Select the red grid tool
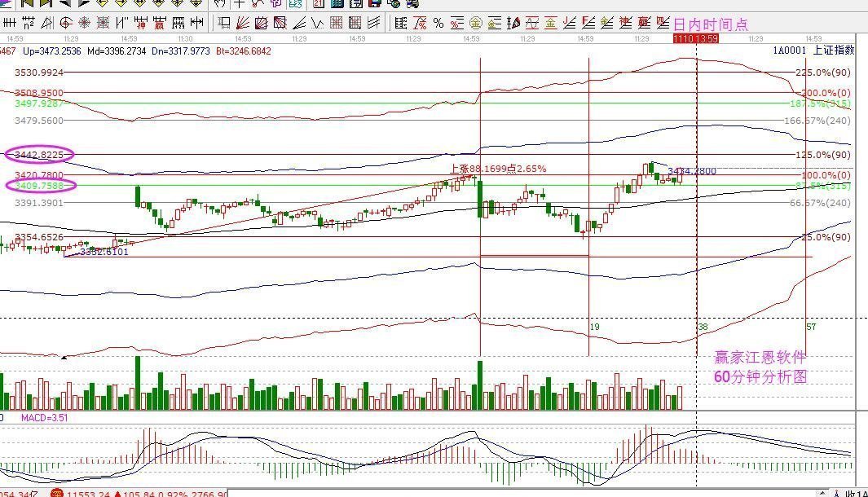The height and width of the screenshot is (497, 868). click(x=337, y=23)
